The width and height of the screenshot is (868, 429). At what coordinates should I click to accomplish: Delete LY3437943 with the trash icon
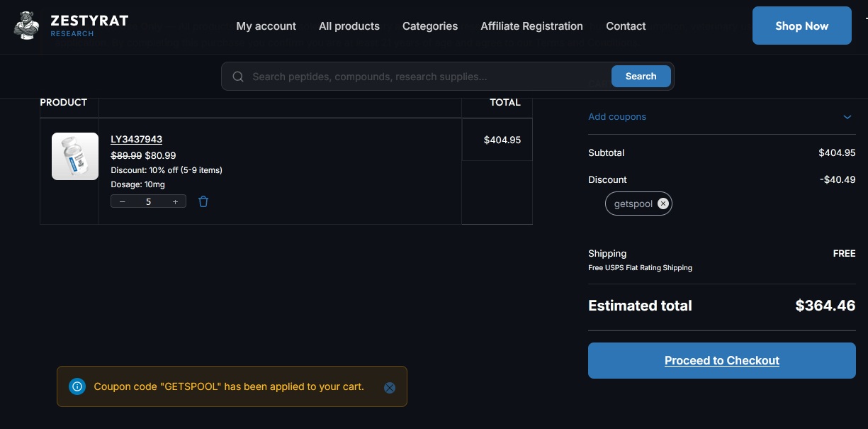[x=203, y=201]
